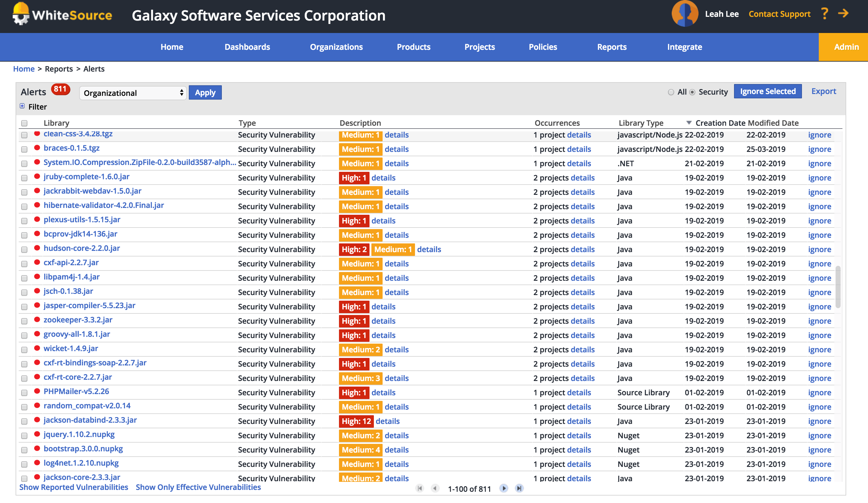Viewport: 868px width, 503px height.
Task: Open the Projects menu
Action: click(x=479, y=47)
